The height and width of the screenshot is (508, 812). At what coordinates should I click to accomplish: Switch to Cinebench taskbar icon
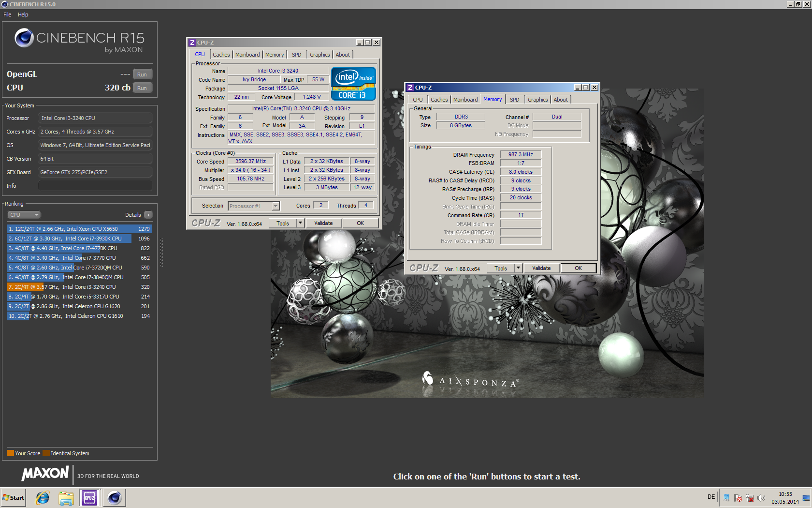115,498
